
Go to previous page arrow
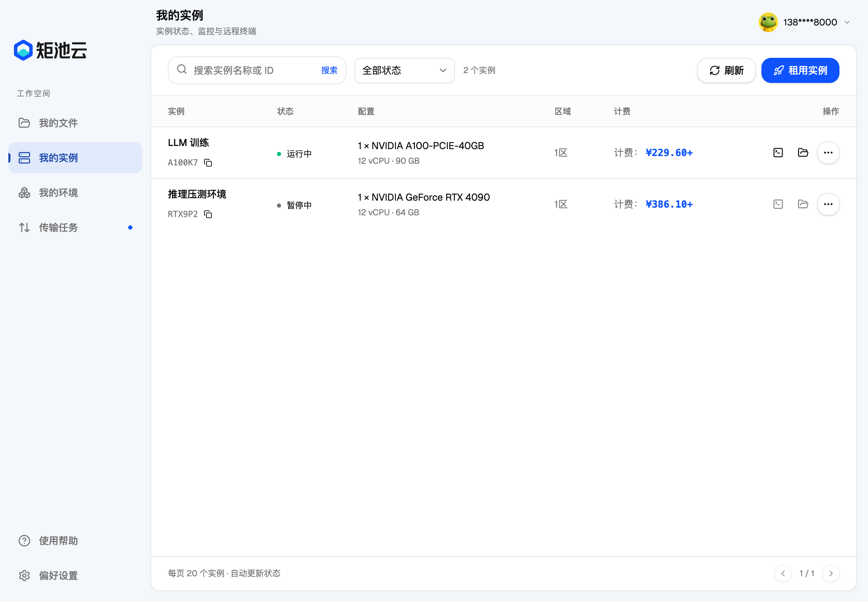coord(783,573)
